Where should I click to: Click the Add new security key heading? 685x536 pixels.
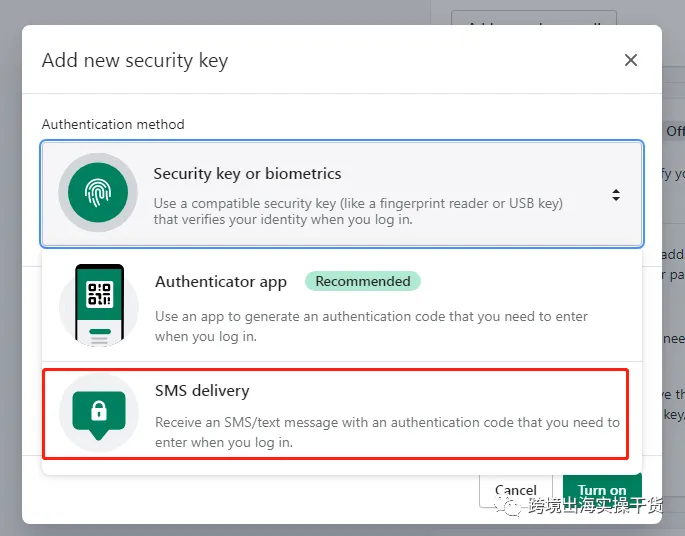(x=135, y=61)
